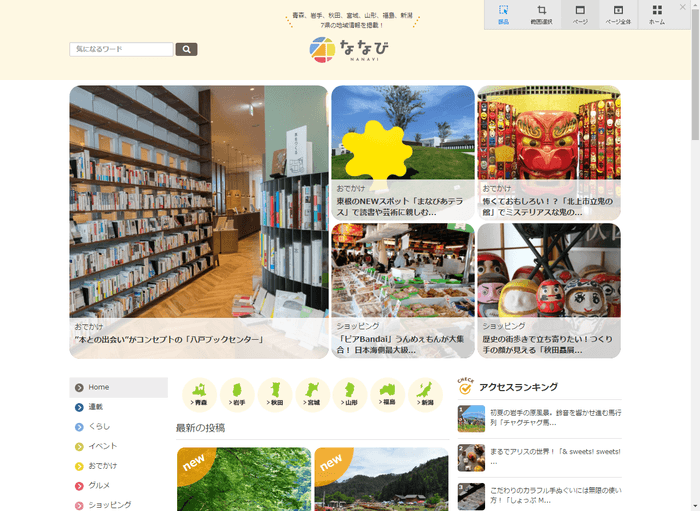Choose the ページ capture mode
The height and width of the screenshot is (511, 700).
(580, 14)
